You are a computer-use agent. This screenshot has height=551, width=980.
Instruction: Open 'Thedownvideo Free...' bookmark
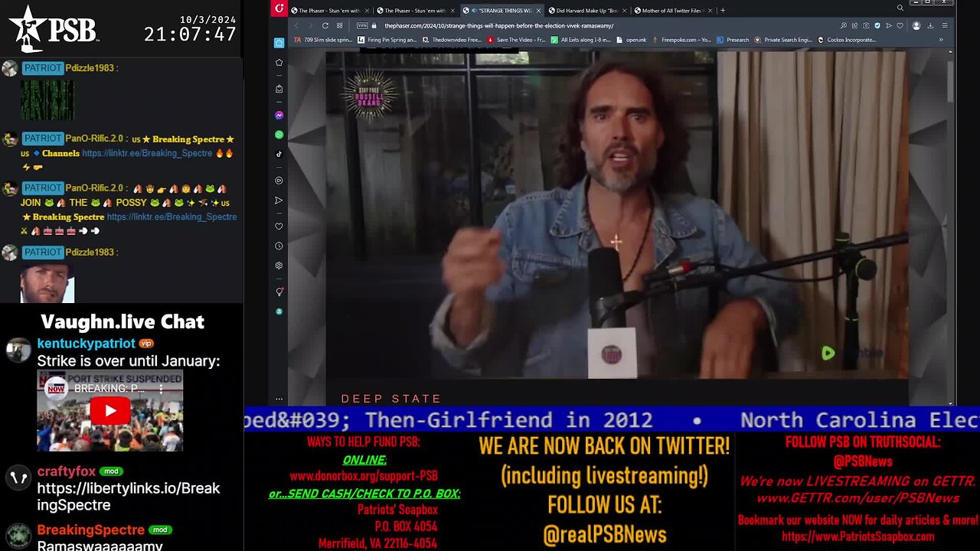pos(452,40)
